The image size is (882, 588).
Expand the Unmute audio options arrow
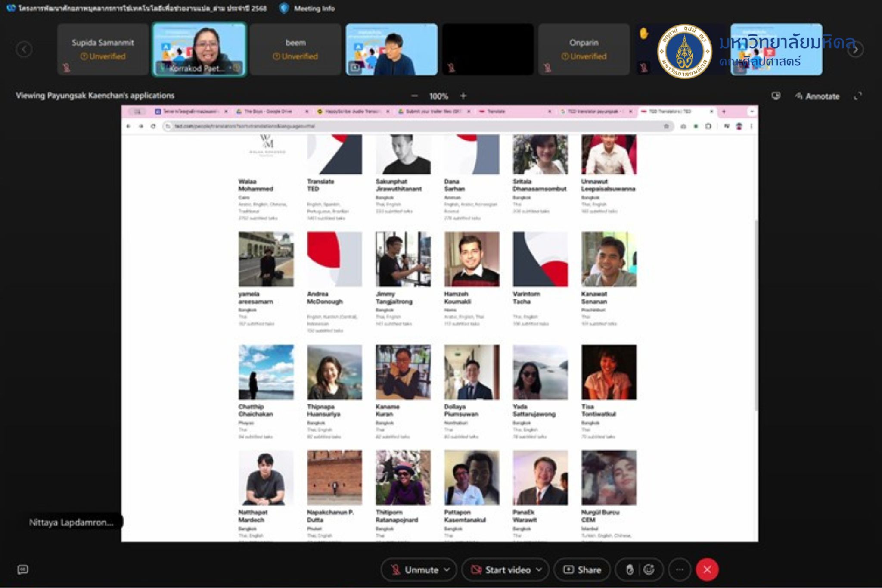(x=447, y=570)
